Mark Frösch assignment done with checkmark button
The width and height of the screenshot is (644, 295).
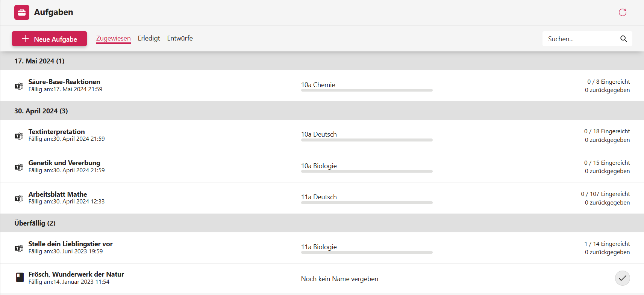(622, 278)
